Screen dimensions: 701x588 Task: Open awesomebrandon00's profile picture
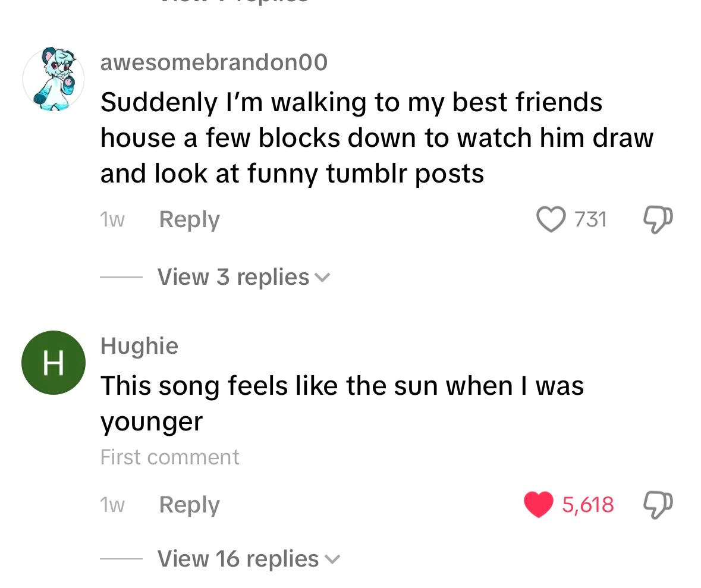click(54, 80)
